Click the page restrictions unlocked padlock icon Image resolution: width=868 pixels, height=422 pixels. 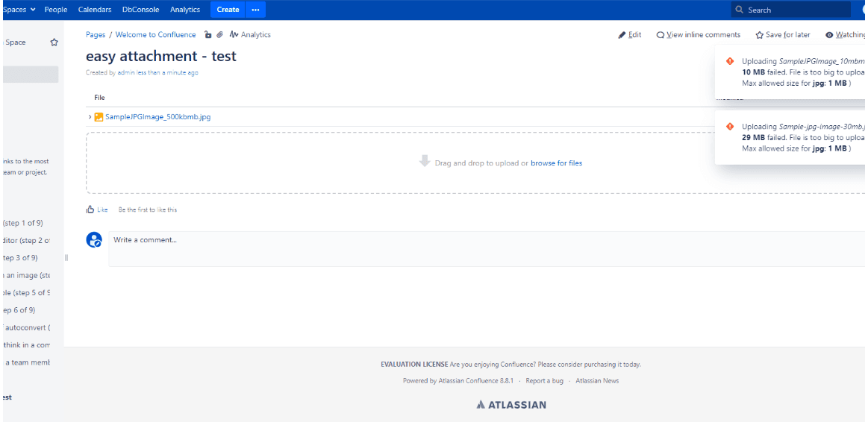point(208,35)
